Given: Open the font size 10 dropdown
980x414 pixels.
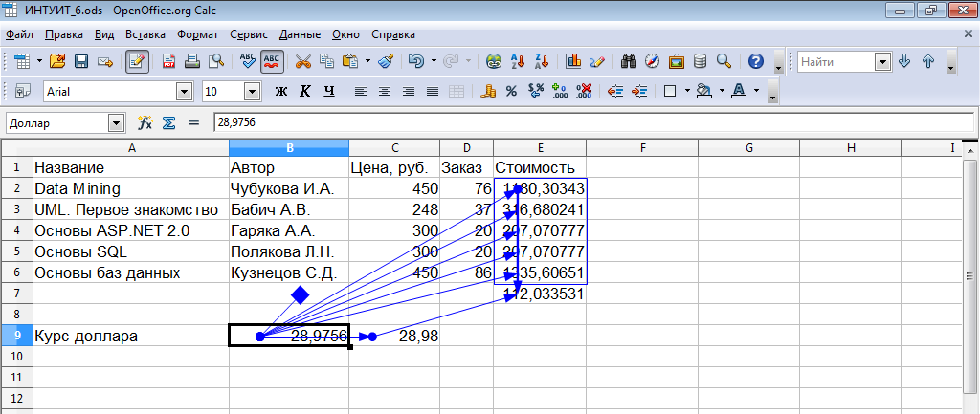Looking at the screenshot, I should (x=252, y=92).
